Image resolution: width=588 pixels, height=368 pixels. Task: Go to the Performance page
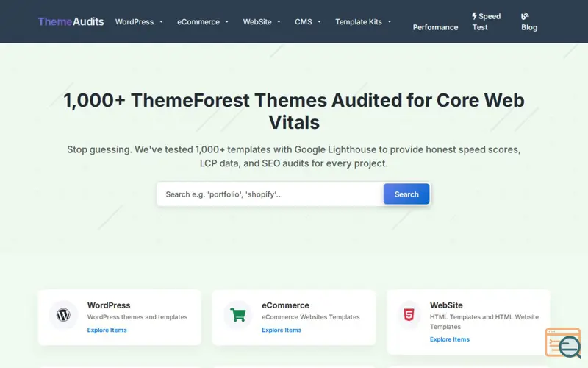435,27
